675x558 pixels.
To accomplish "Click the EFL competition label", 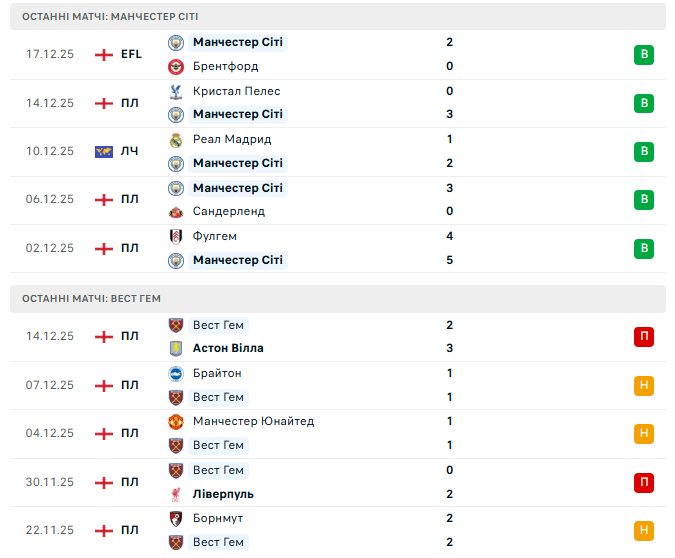I will (131, 54).
